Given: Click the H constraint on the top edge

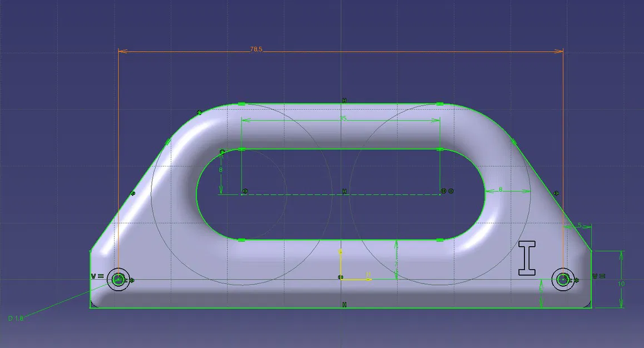Looking at the screenshot, I should click(x=344, y=101).
